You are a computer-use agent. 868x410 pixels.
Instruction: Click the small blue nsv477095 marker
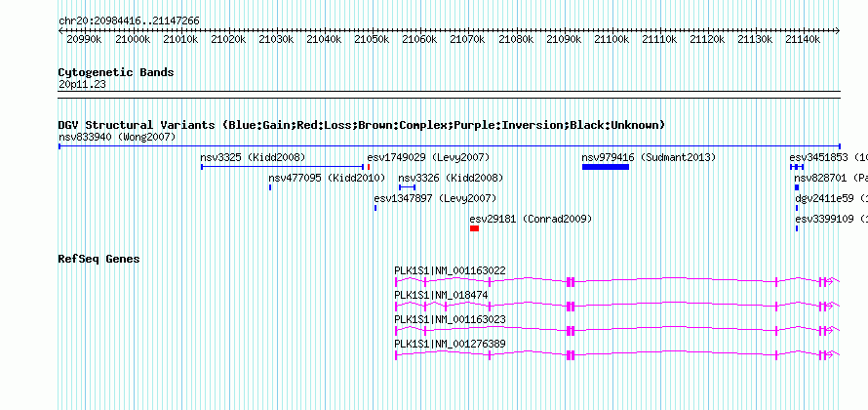click(270, 187)
